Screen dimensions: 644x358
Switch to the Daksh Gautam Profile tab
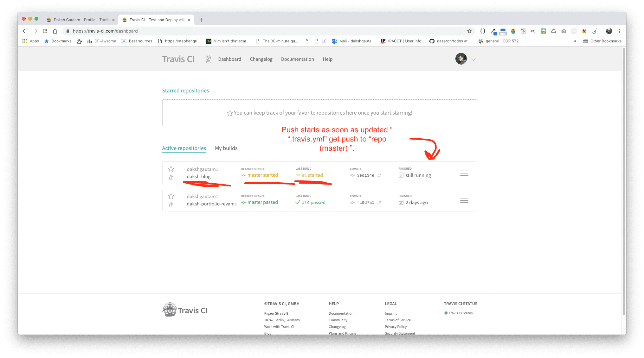[81, 20]
